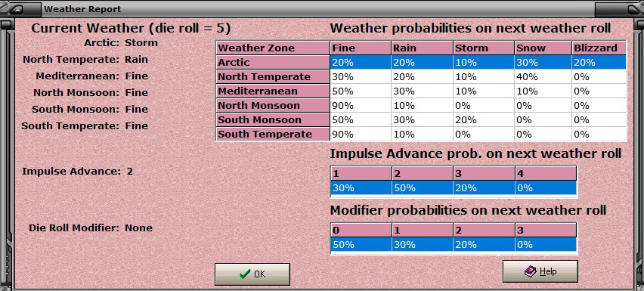Viewport: 644px width, 291px height.
Task: Select the North Temperate row header
Action: click(273, 77)
